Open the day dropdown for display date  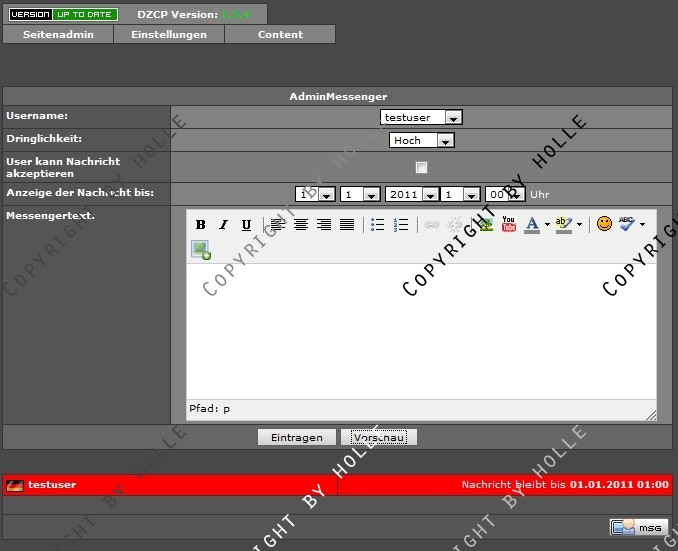(315, 194)
